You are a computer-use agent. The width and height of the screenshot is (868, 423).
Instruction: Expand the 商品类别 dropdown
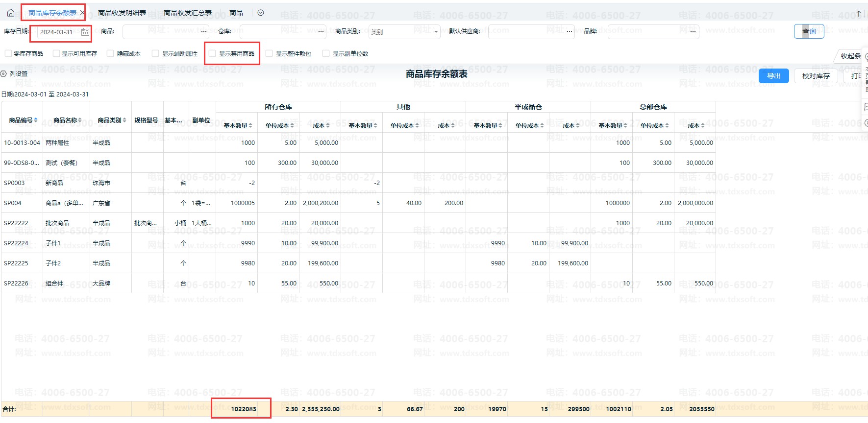(x=436, y=32)
